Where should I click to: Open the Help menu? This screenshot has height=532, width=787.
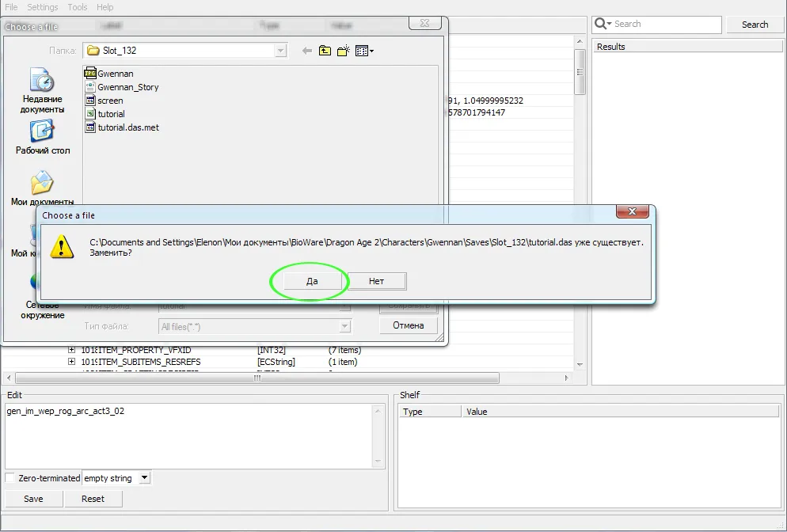pos(105,7)
